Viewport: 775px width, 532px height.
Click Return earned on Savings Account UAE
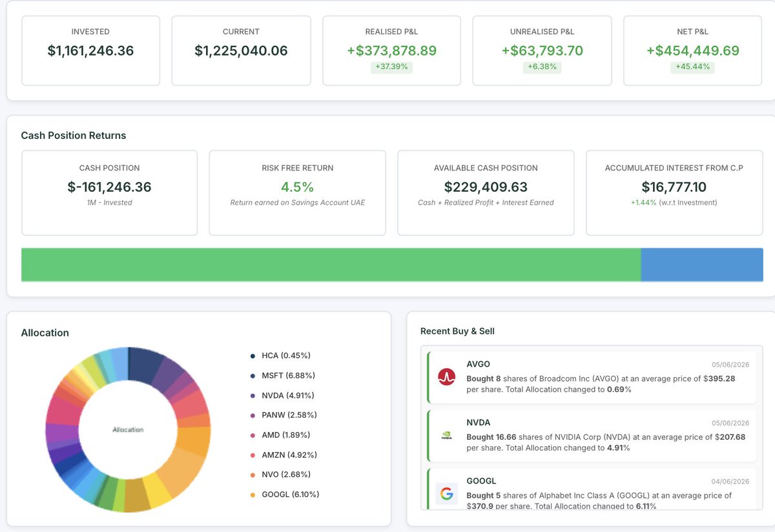(x=298, y=203)
